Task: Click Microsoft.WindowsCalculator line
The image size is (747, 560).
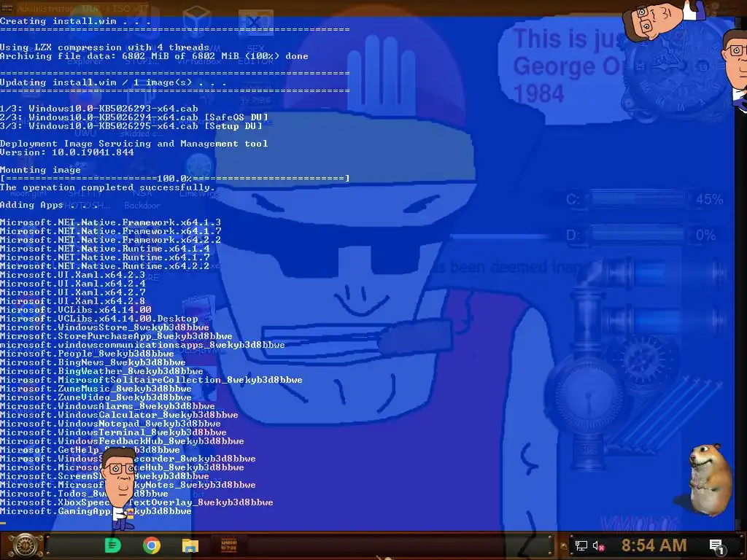Action: tap(119, 415)
